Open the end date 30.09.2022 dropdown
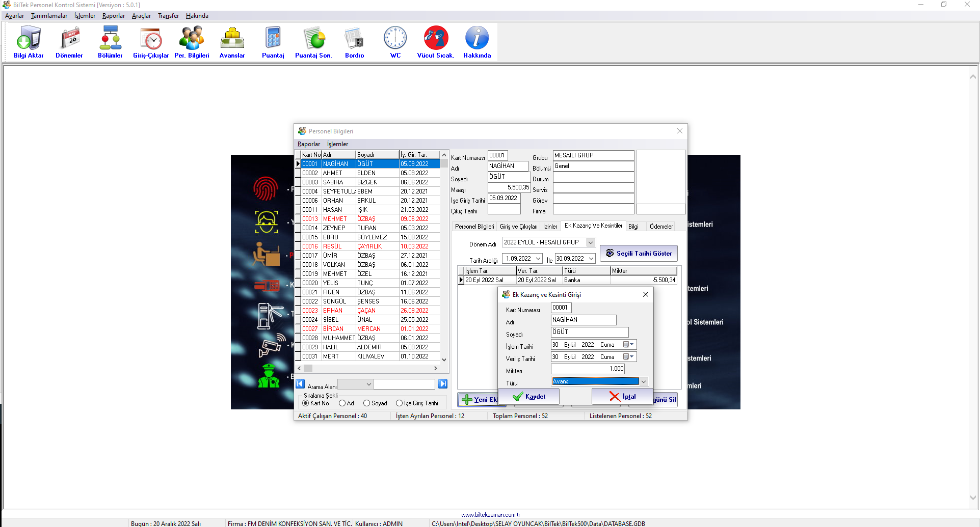 point(591,259)
